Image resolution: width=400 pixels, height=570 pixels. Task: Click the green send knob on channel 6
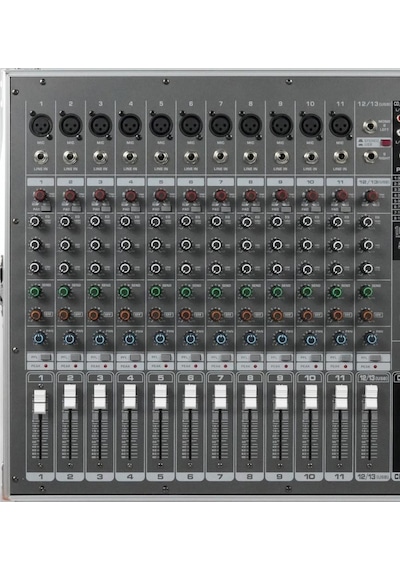(x=186, y=292)
